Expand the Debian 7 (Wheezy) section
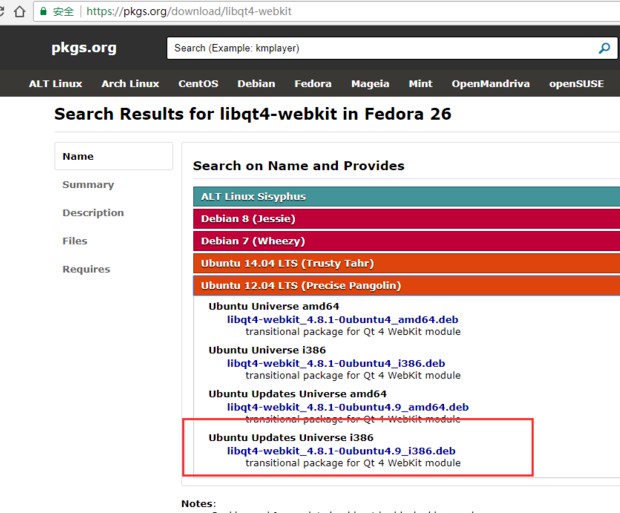This screenshot has width=620, height=513. pyautogui.click(x=406, y=241)
